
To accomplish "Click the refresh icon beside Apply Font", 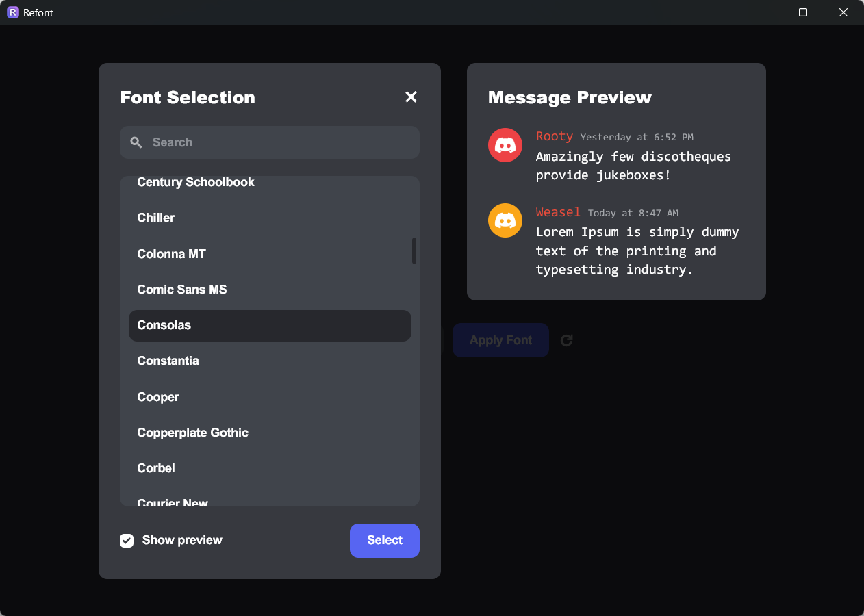I will (566, 340).
